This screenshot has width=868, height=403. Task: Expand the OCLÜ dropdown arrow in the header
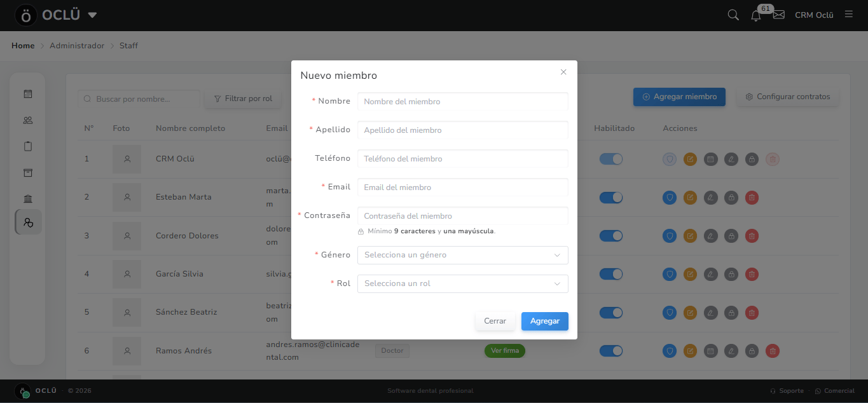coord(92,15)
